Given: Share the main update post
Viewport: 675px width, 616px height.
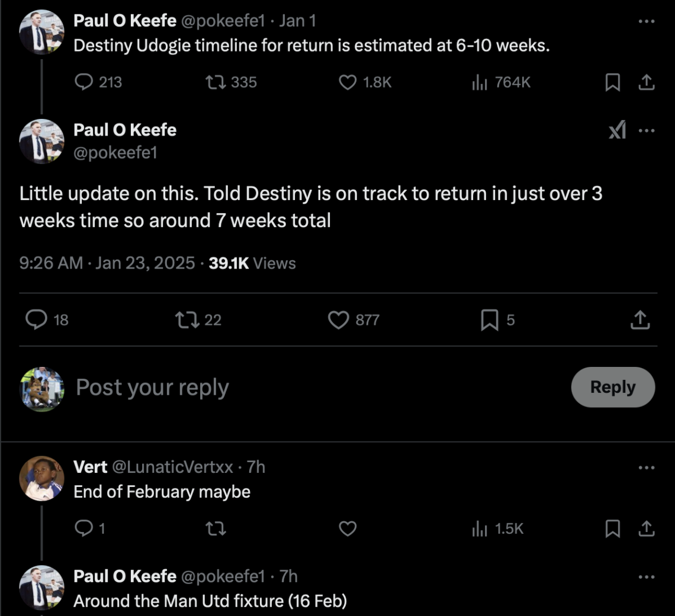Looking at the screenshot, I should (x=639, y=320).
